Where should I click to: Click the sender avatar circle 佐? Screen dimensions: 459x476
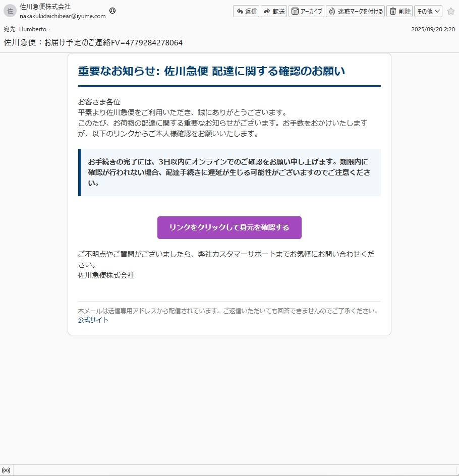10,11
